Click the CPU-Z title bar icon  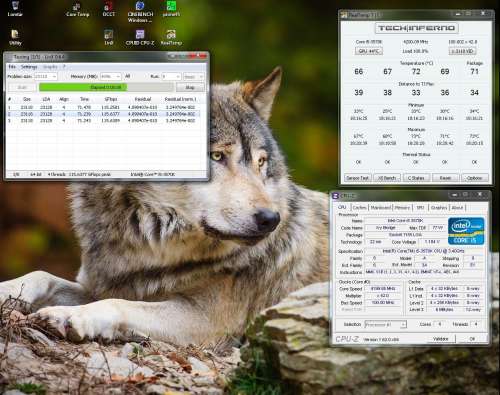click(x=336, y=195)
